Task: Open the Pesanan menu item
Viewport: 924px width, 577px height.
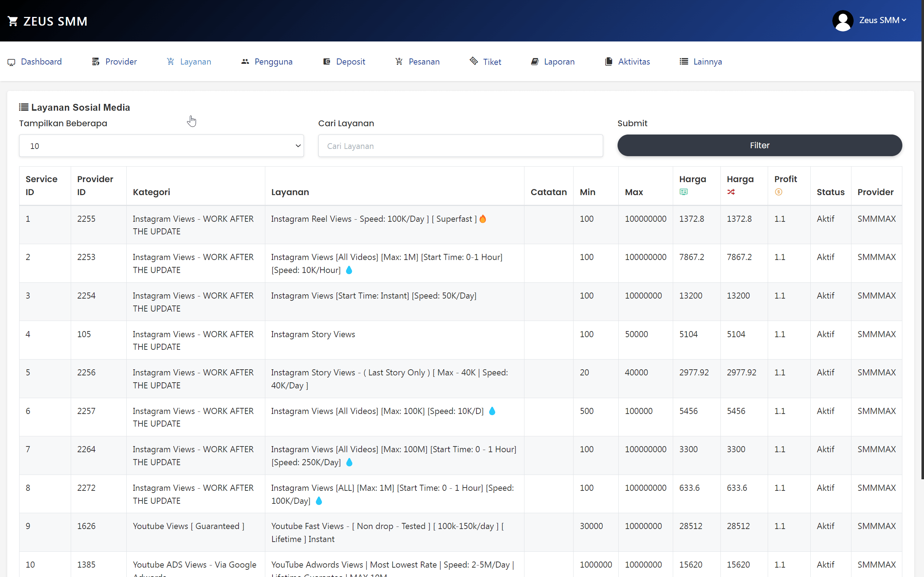Action: [x=424, y=61]
